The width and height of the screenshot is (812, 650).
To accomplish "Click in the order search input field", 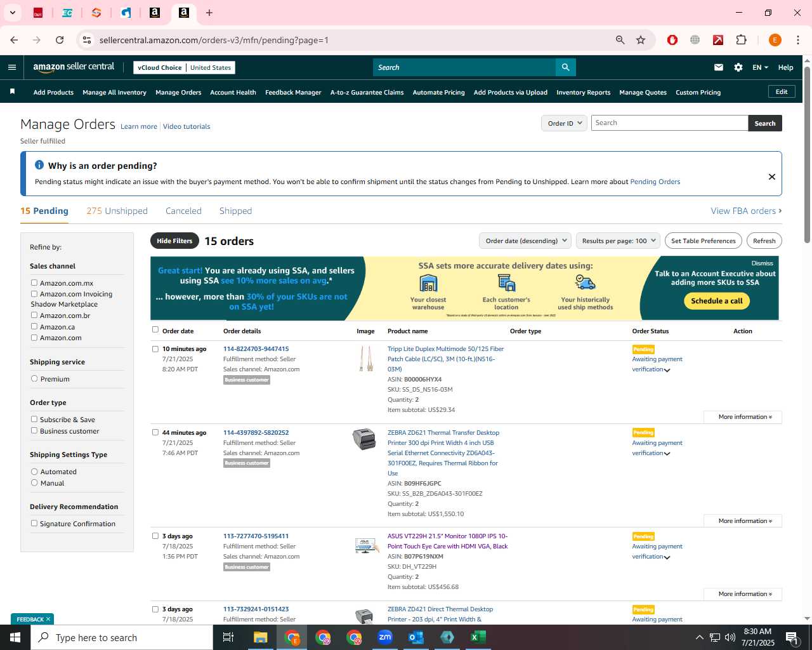I will [669, 123].
